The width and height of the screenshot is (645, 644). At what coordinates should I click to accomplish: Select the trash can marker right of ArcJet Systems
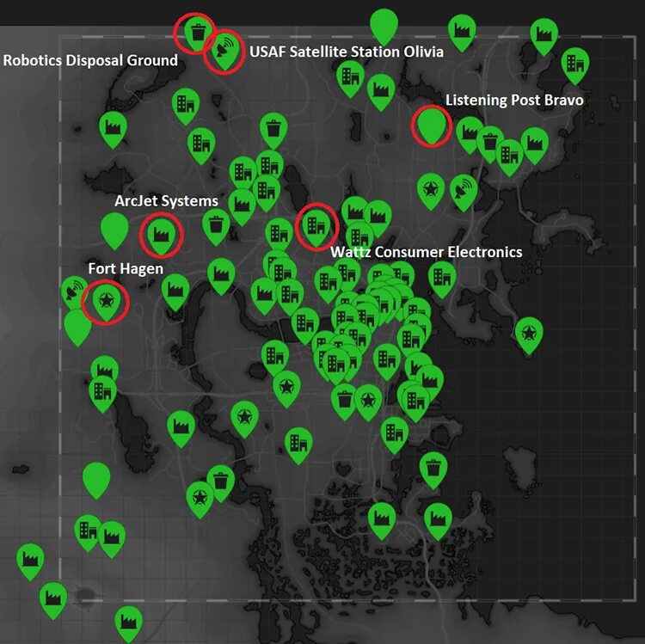click(216, 227)
